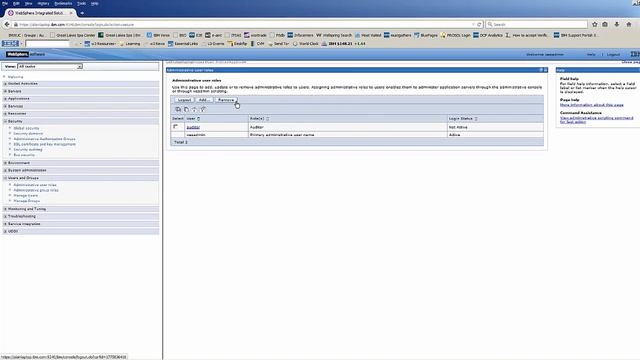The width and height of the screenshot is (640, 360).
Task: Open the browser File menu
Action: point(5,3)
